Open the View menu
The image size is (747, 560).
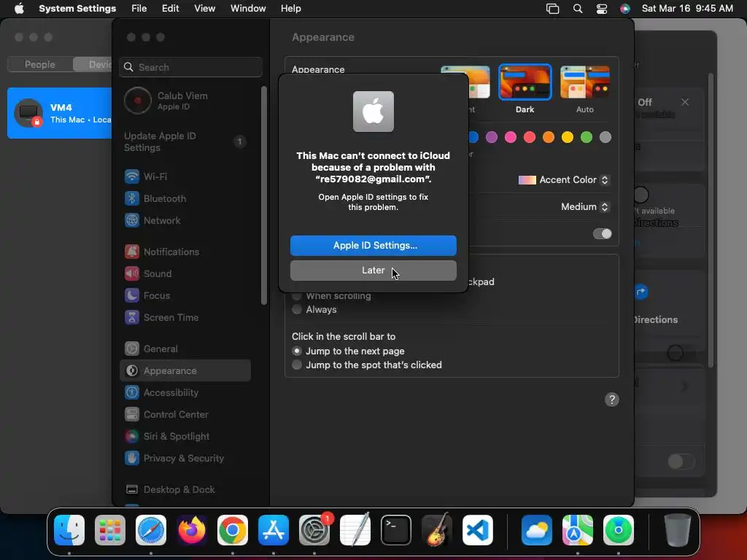click(204, 9)
